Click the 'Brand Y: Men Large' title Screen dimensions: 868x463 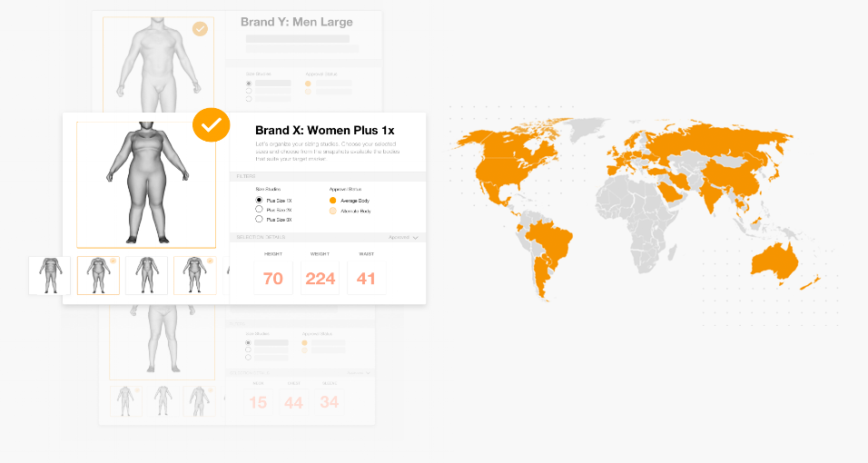pos(297,22)
